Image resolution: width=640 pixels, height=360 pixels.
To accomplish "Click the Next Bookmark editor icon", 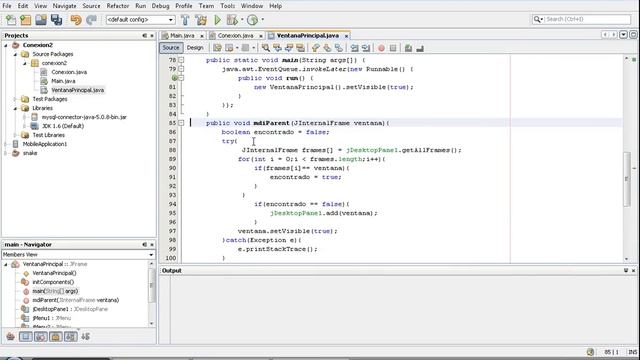I will 327,48.
